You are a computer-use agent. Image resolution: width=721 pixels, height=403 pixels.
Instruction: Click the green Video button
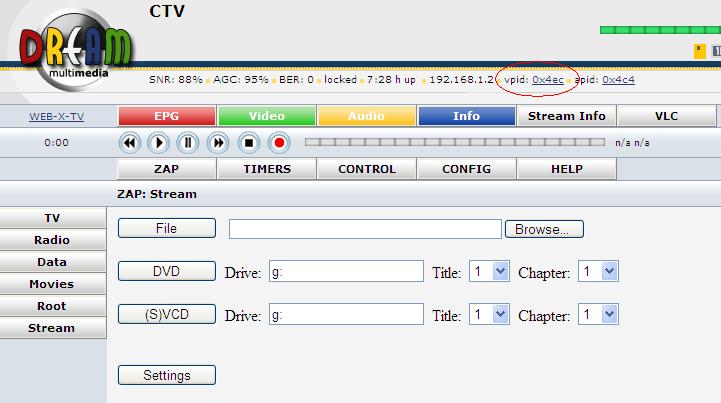[267, 116]
